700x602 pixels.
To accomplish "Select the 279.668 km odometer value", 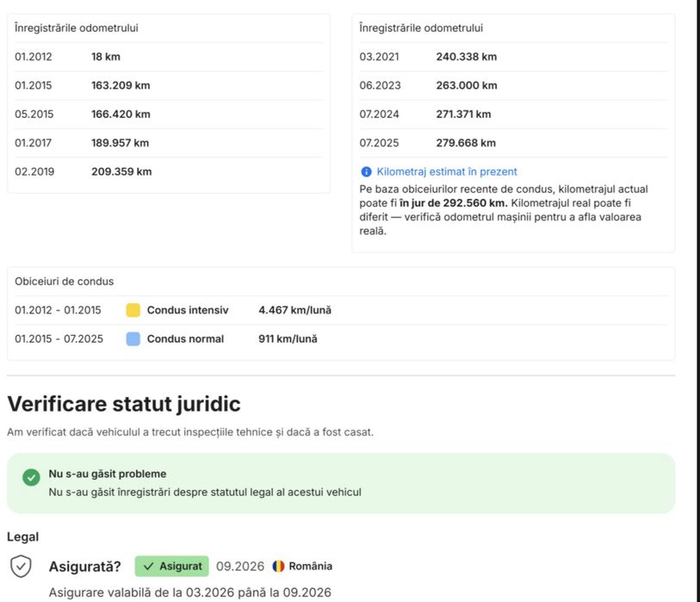I will 466,143.
